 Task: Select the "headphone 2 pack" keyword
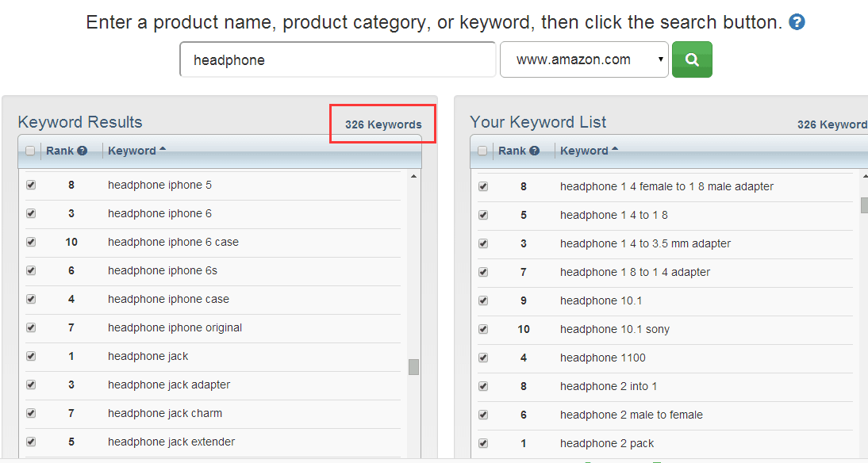pyautogui.click(x=607, y=443)
